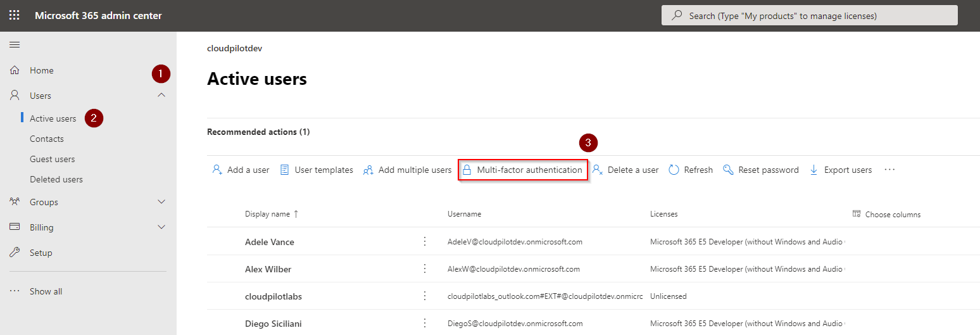Click the Reset password key icon

pyautogui.click(x=728, y=170)
